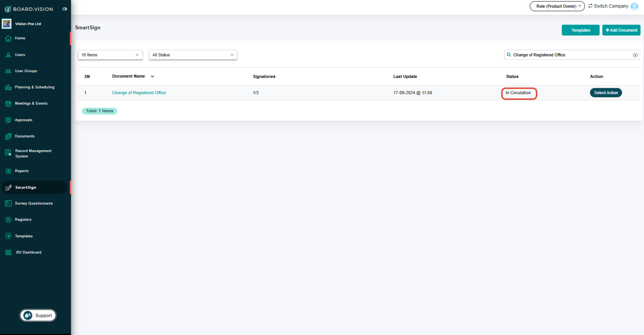Viewport: 644px width, 335px height.
Task: Clear the search field with X icon
Action: (x=635, y=55)
